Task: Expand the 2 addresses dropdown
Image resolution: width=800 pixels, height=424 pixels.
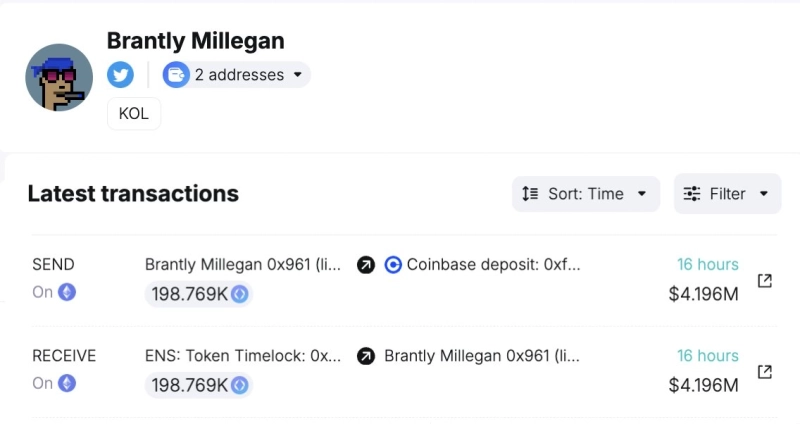Action: (298, 75)
